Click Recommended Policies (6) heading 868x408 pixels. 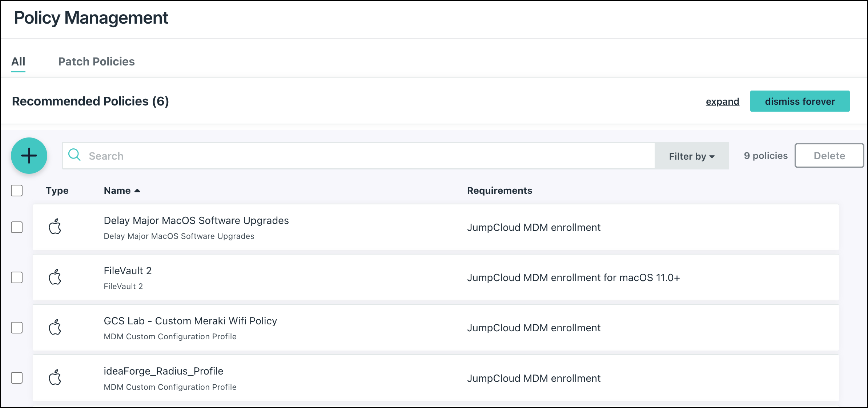(x=91, y=101)
